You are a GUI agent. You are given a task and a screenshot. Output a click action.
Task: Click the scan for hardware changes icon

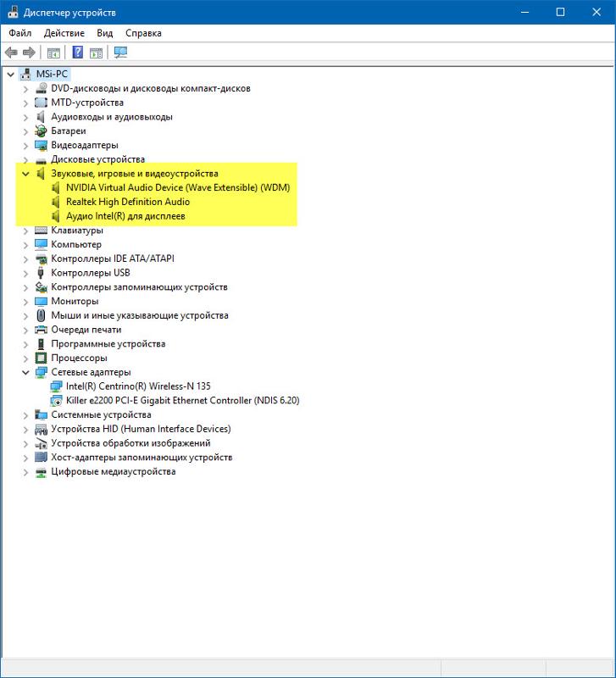120,53
